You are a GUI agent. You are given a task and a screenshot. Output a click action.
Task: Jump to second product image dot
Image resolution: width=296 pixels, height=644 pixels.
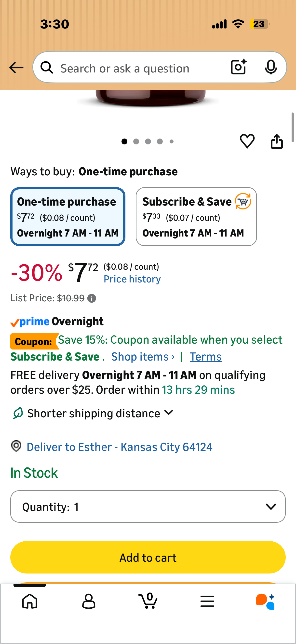point(136,141)
